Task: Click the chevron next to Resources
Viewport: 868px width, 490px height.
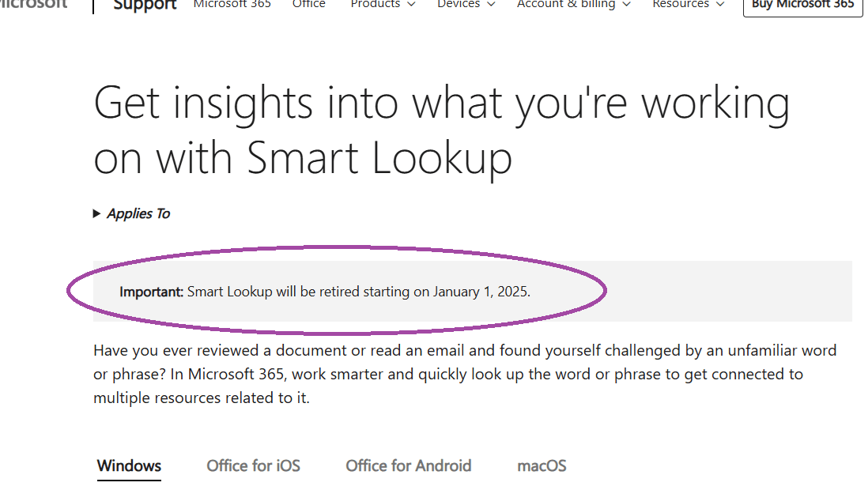Action: [x=720, y=5]
